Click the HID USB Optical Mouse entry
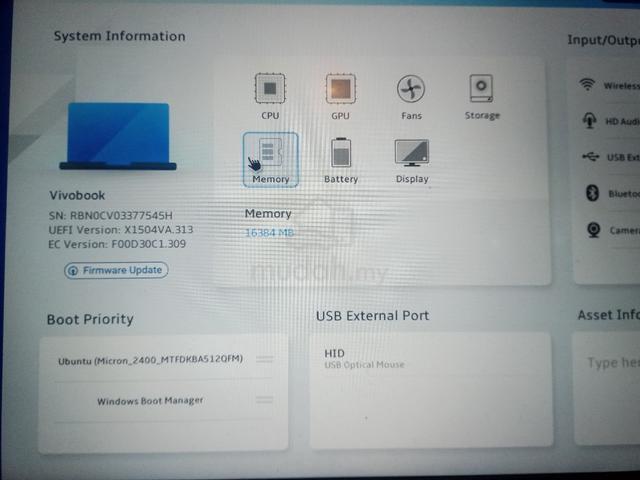This screenshot has height=480, width=640. [x=364, y=358]
